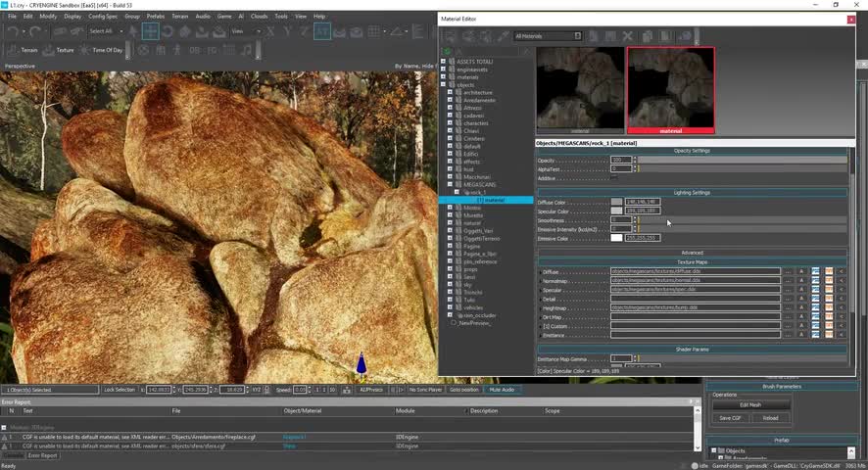868x470 pixels.
Task: Click the Undo arrow in the main toolbar
Action: coord(14,31)
